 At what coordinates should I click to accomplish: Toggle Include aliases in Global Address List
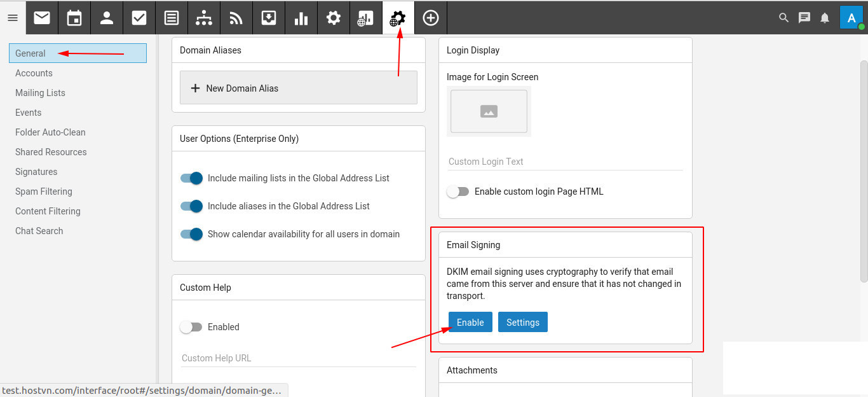click(x=191, y=206)
